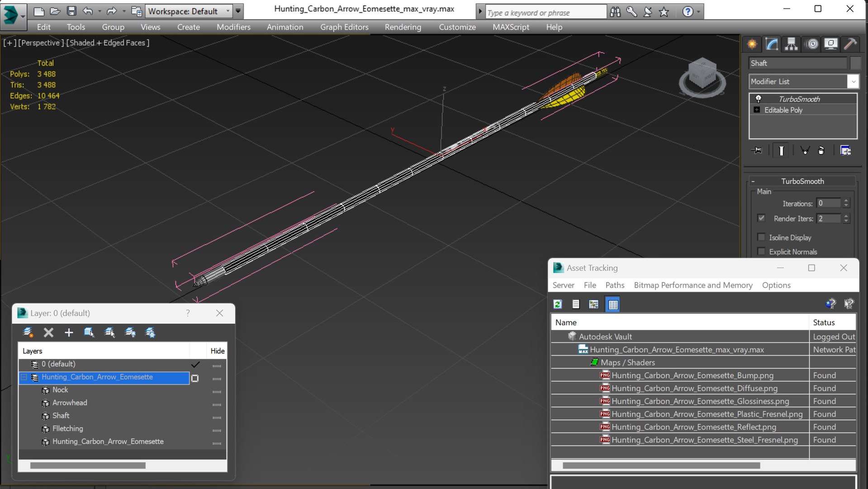Expand the Editable Poly sub-objects
868x489 pixels.
(757, 110)
